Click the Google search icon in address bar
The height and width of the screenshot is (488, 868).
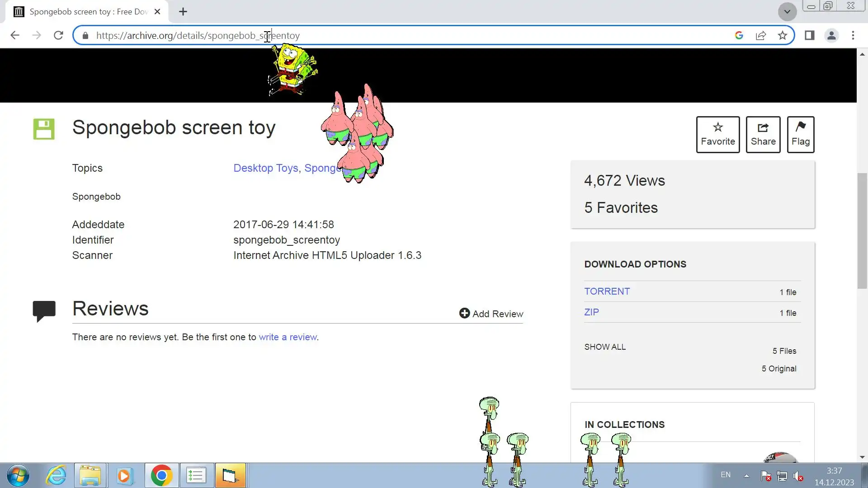(739, 35)
